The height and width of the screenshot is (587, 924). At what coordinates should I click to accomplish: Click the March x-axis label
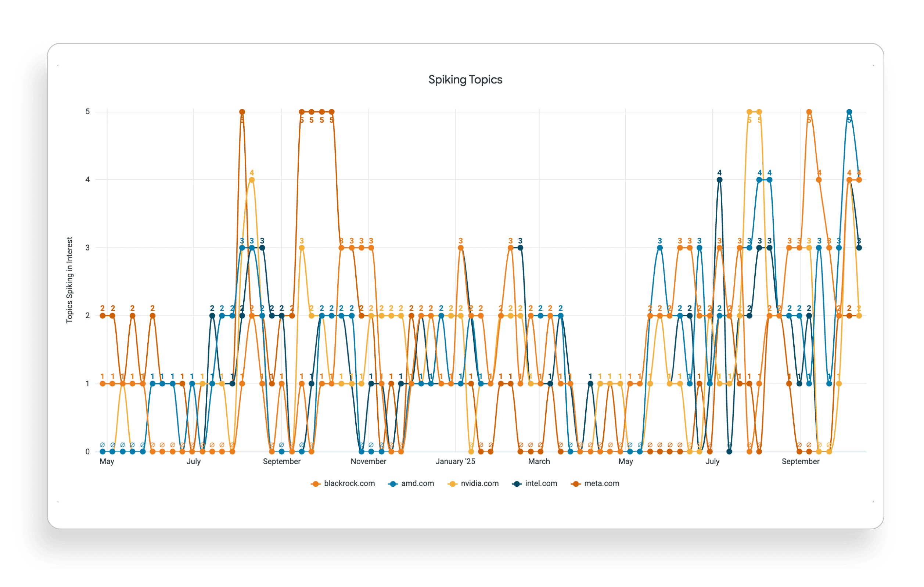tap(539, 461)
